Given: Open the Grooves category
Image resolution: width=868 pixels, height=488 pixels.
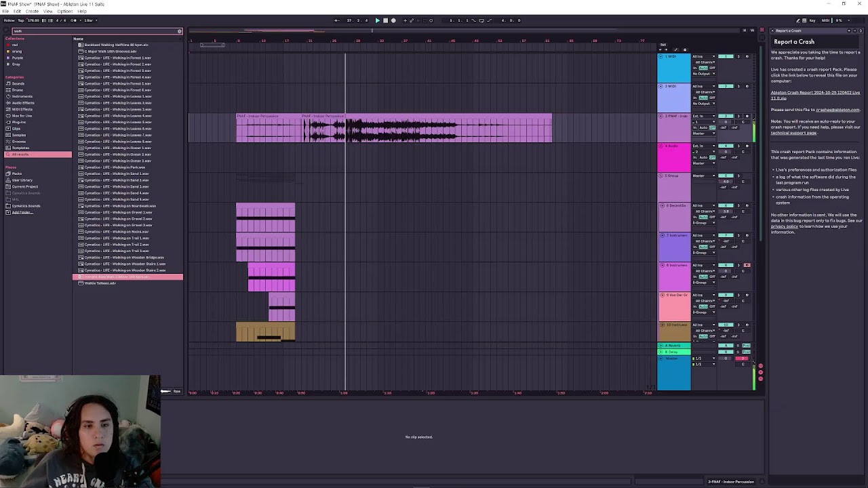Looking at the screenshot, I should (x=19, y=142).
